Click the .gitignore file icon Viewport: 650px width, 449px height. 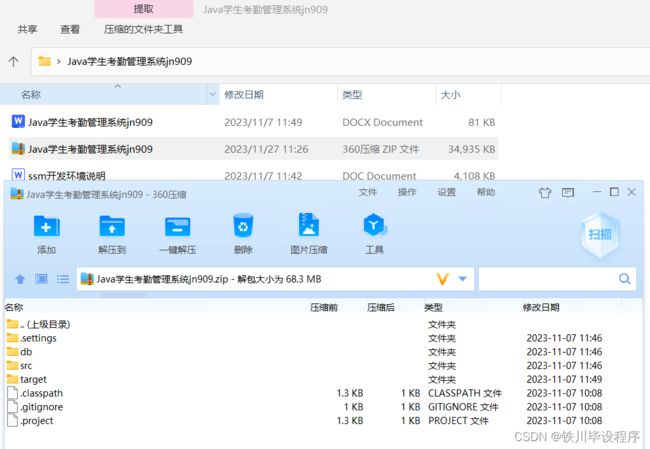[13, 406]
